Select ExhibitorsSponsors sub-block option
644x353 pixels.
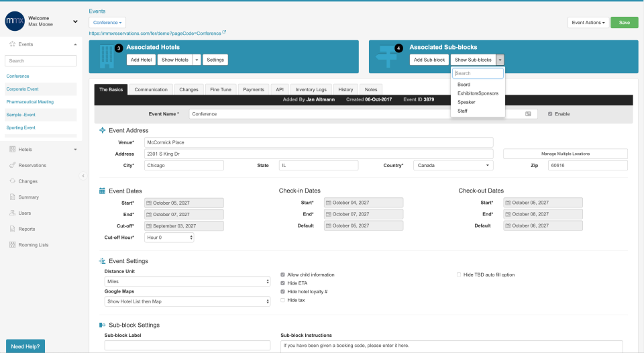coord(478,93)
